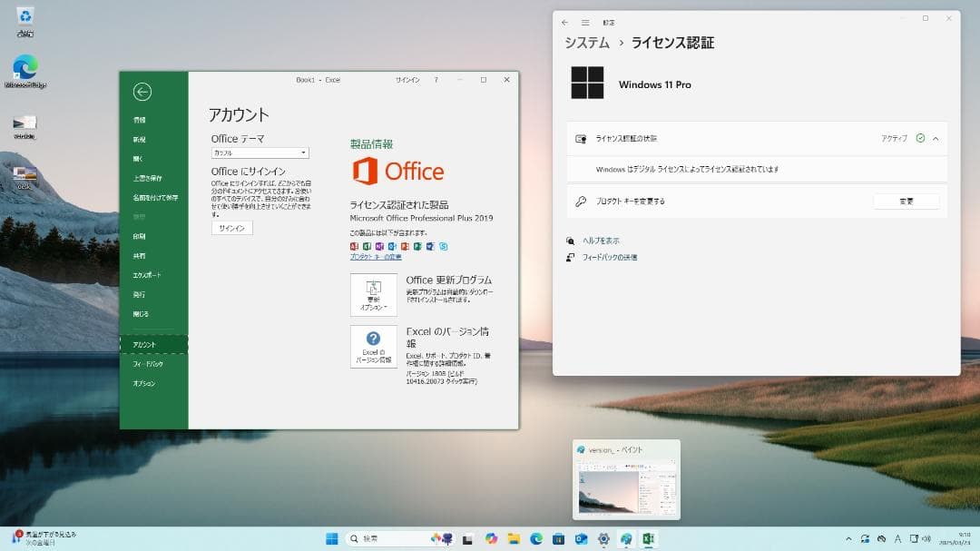Click the PowerPoint icon in the product list

pyautogui.click(x=406, y=246)
